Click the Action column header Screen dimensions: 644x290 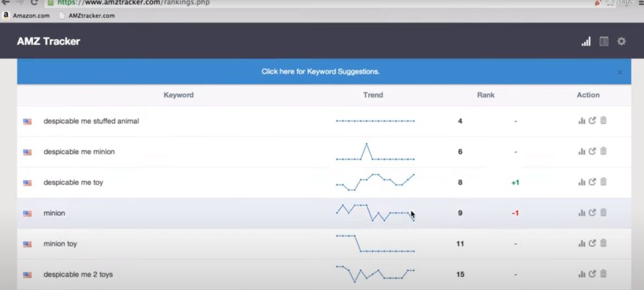point(588,95)
